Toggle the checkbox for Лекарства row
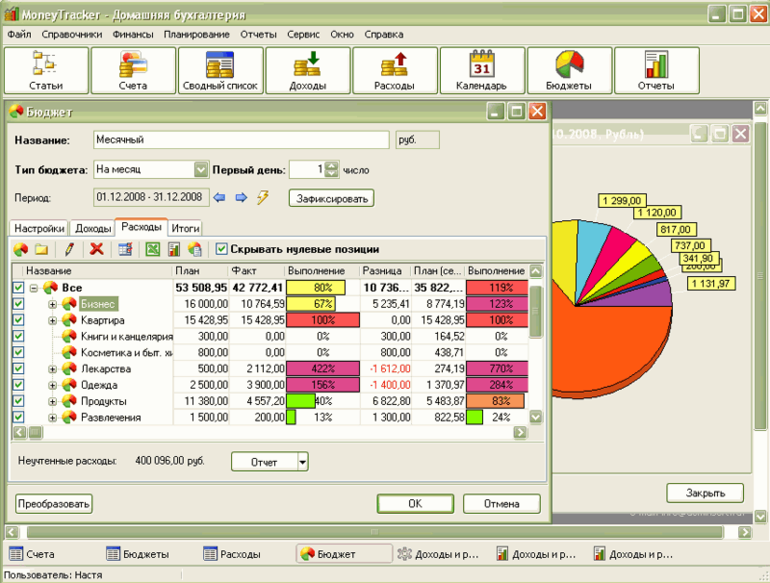Image resolution: width=770 pixels, height=583 pixels. (x=18, y=369)
